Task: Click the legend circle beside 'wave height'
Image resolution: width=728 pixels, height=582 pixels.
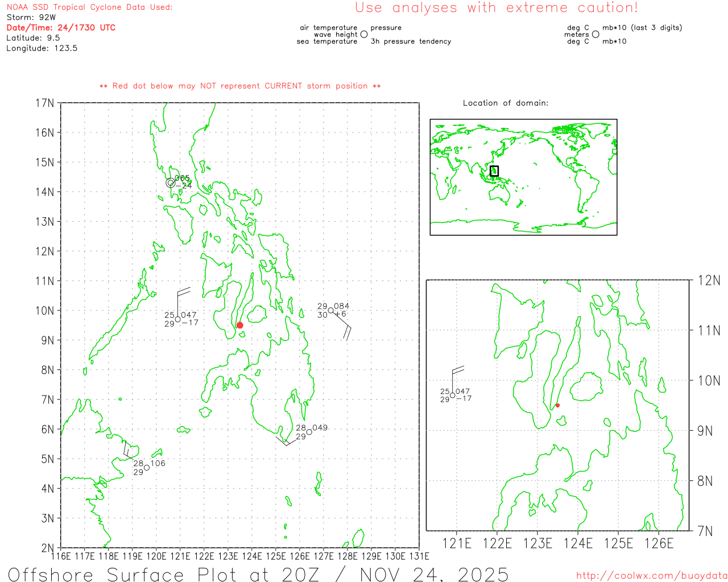Action: pyautogui.click(x=364, y=34)
